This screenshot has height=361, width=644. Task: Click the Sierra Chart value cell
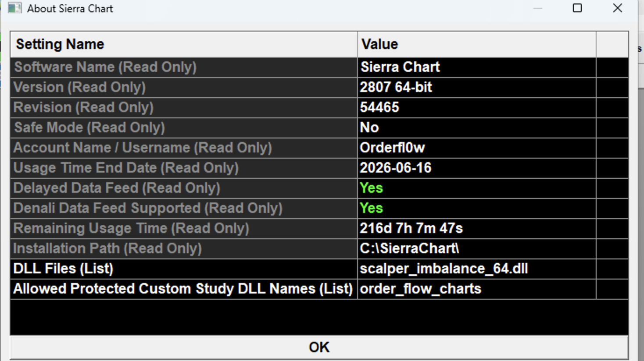coord(476,67)
